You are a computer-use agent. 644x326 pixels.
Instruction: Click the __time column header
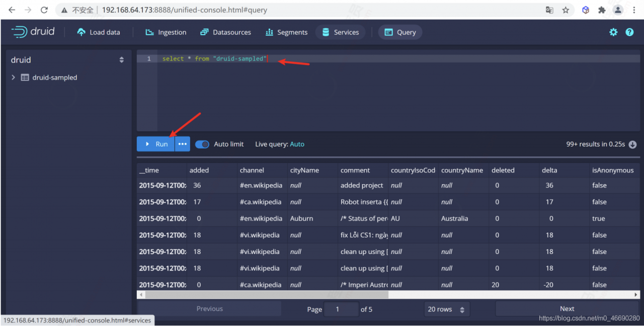click(x=162, y=170)
